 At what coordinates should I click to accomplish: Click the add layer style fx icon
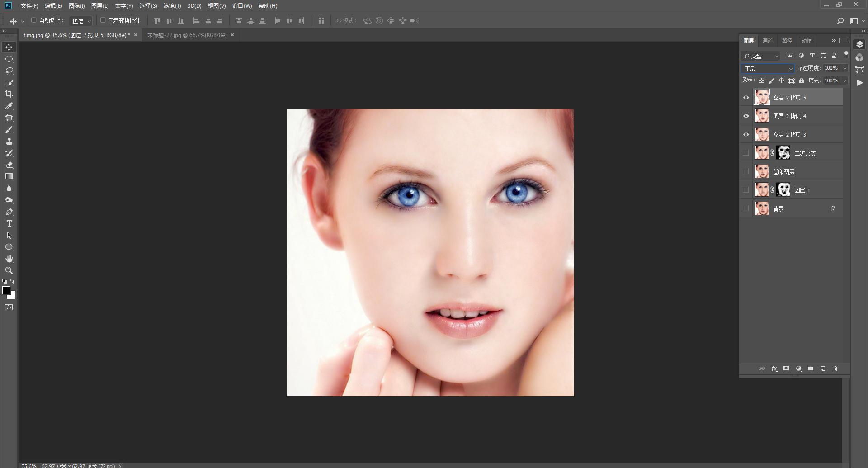click(774, 369)
